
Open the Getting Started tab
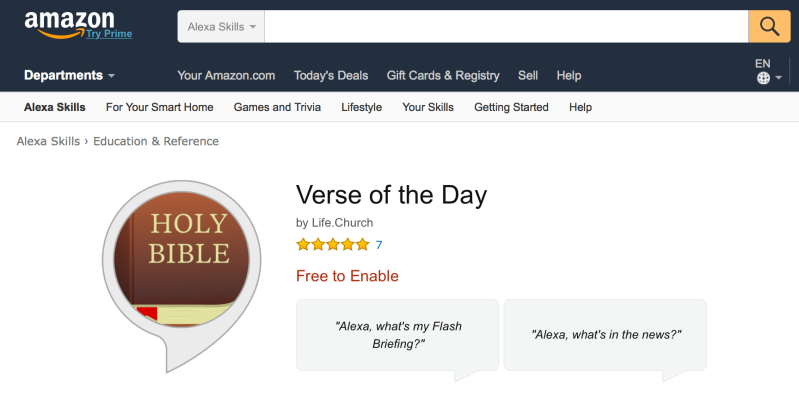[x=511, y=107]
